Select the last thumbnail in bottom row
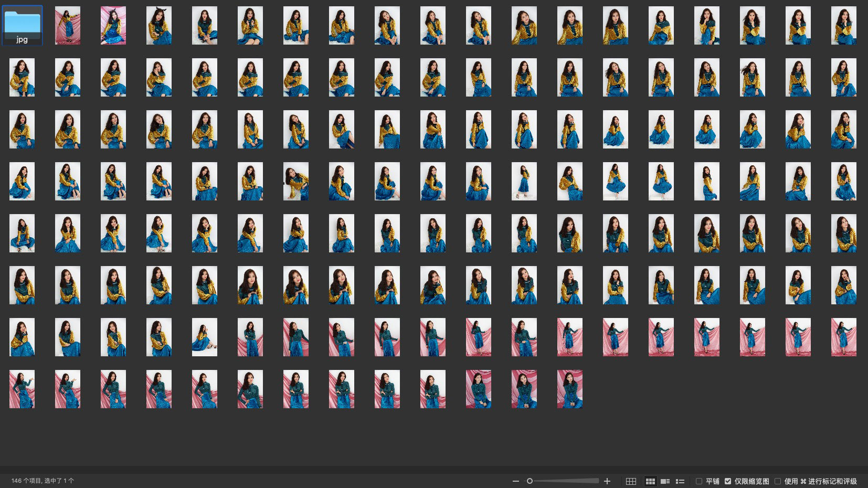868x488 pixels. pyautogui.click(x=569, y=389)
